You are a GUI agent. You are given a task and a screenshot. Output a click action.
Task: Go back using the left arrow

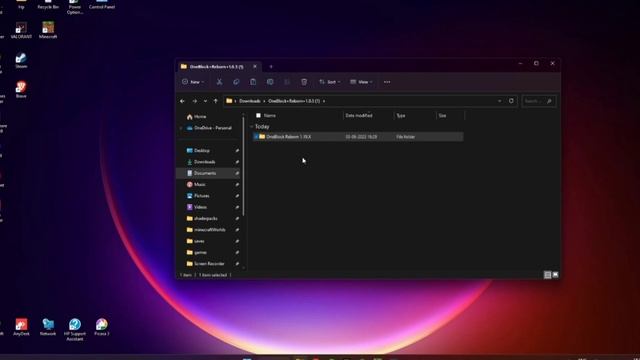[182, 101]
